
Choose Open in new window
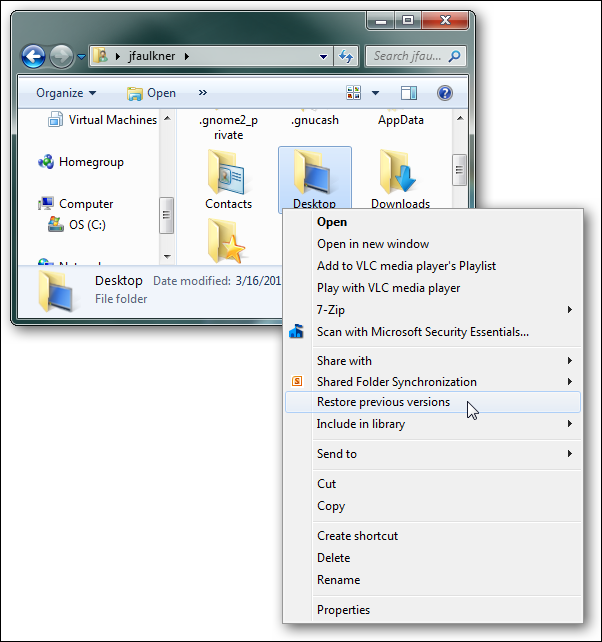(433, 244)
